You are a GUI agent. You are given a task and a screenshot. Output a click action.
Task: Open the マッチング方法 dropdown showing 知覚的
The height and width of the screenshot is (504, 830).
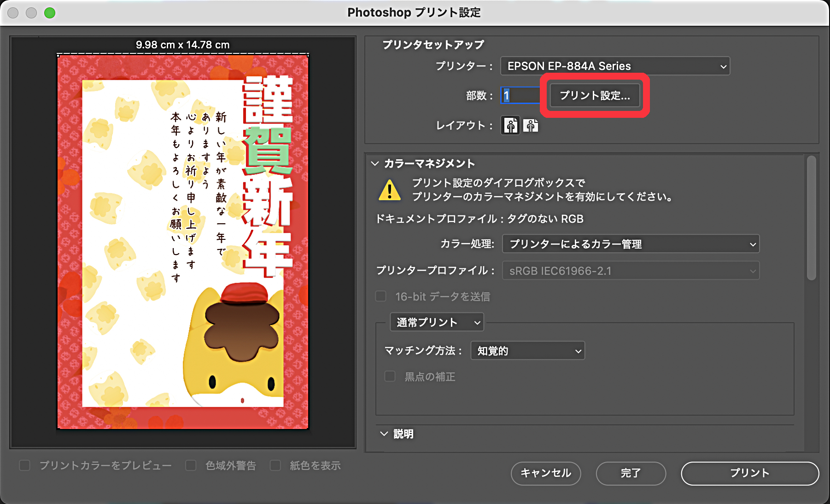pos(527,351)
